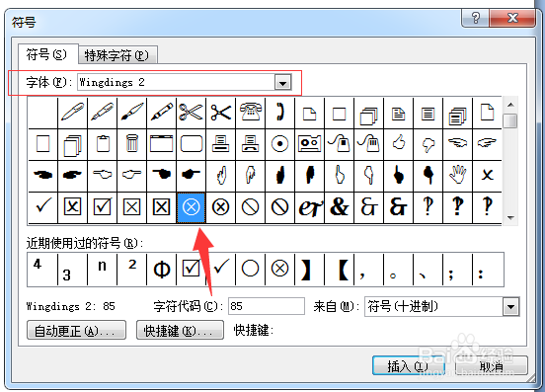Image resolution: width=545 pixels, height=392 pixels.
Task: Pick the bold circled X beside highlighted cell
Action: 221,207
